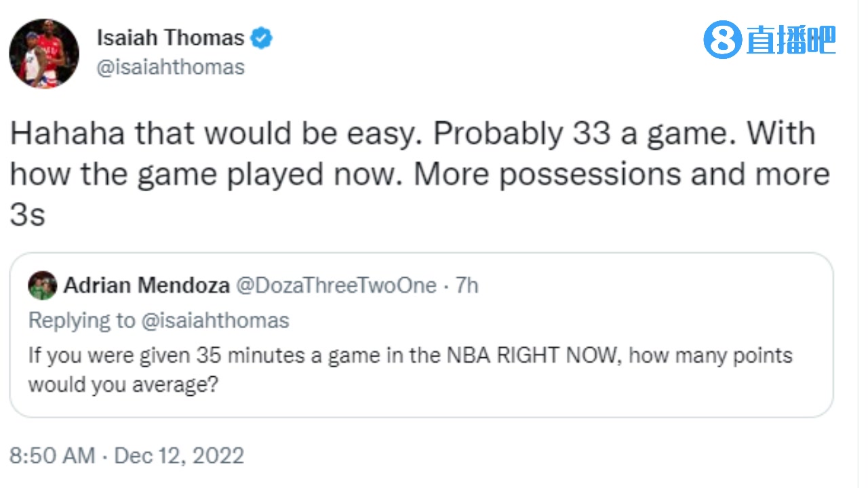Click the @isaiahthomas handle
868x488 pixels.
point(170,66)
